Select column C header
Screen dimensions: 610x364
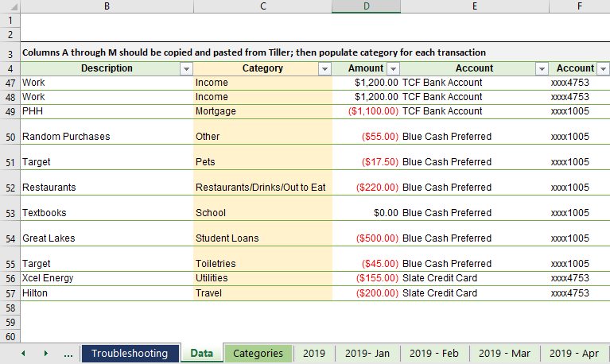point(263,6)
